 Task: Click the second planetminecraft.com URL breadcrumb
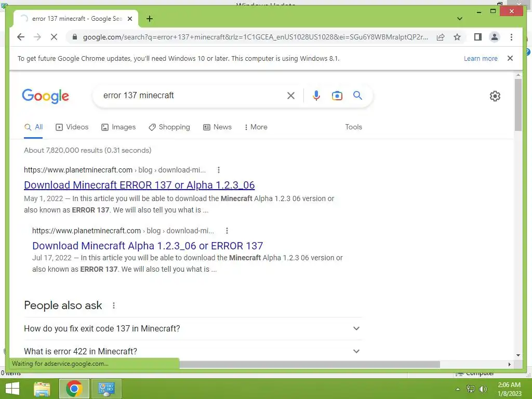pos(123,231)
